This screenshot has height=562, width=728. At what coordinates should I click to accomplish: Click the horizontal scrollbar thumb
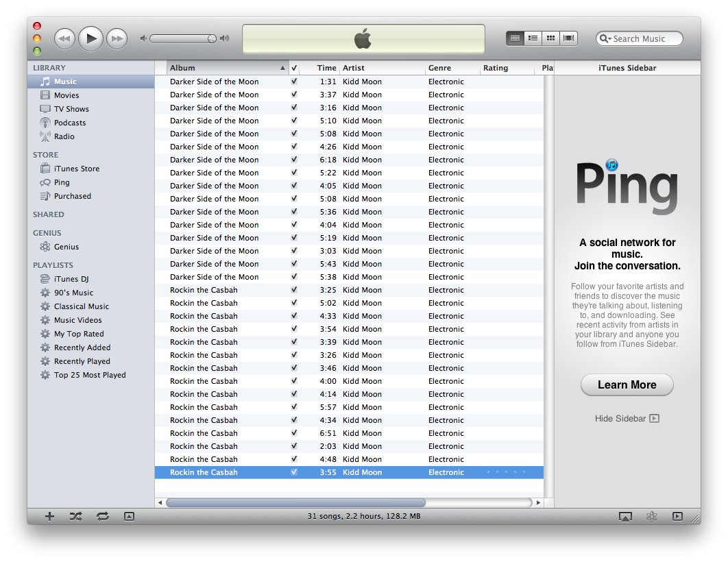[295, 502]
